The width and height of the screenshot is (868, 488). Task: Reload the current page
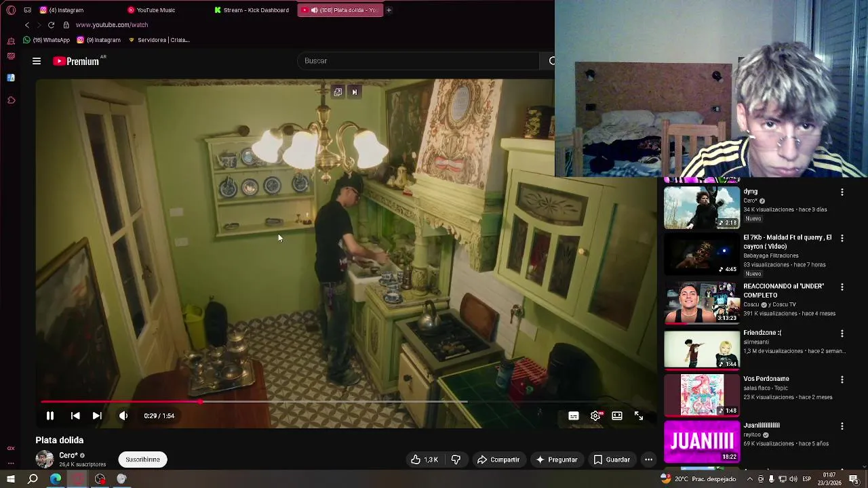(x=51, y=25)
